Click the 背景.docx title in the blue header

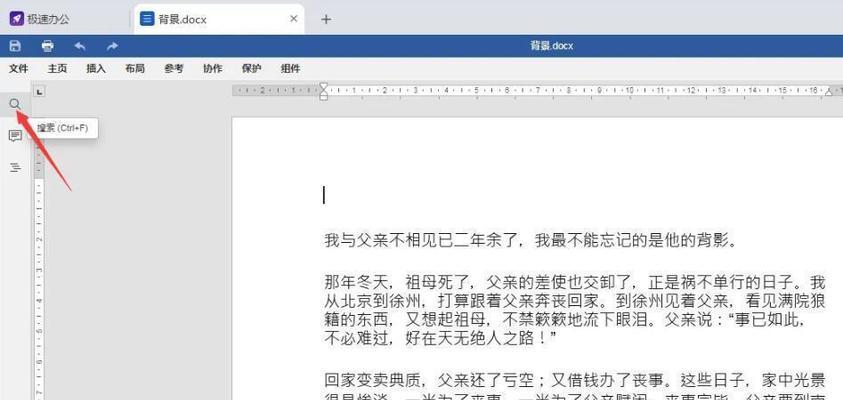[552, 46]
